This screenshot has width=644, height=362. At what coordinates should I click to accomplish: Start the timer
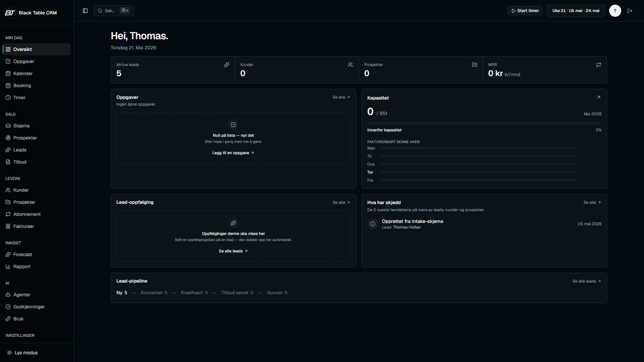tap(525, 11)
